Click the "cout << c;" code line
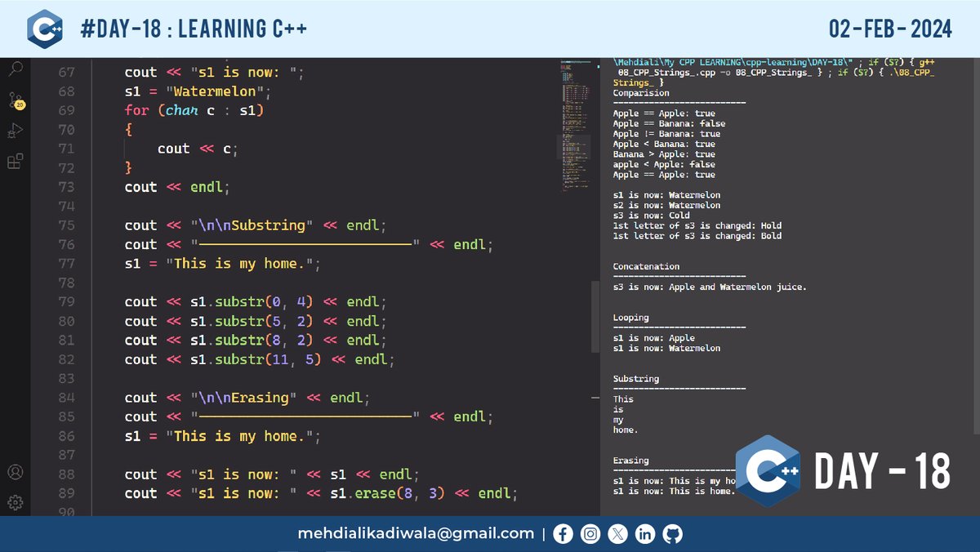 pyautogui.click(x=198, y=149)
